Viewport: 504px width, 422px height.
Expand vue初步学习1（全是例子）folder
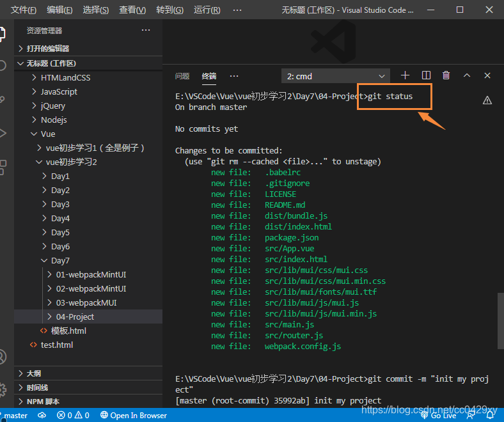pyautogui.click(x=88, y=148)
